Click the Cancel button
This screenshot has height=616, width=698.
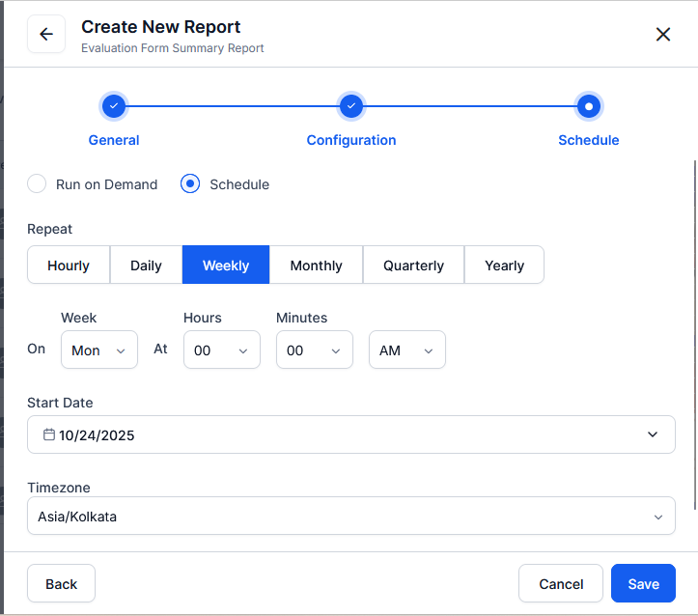tap(561, 584)
